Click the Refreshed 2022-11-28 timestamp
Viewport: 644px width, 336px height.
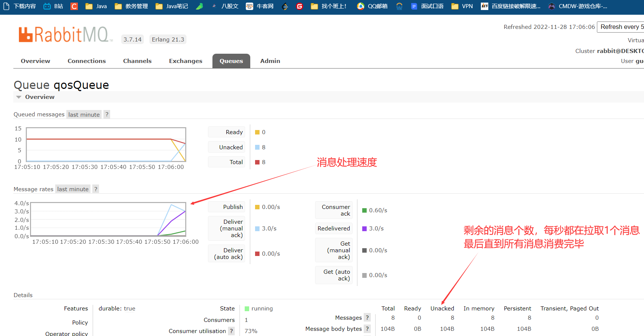549,27
